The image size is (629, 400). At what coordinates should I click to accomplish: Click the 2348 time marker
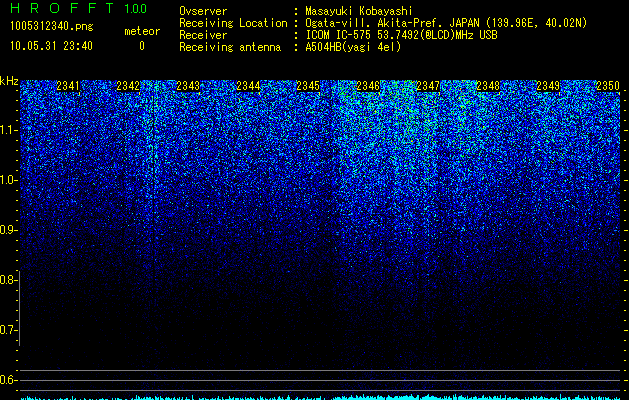click(x=488, y=85)
